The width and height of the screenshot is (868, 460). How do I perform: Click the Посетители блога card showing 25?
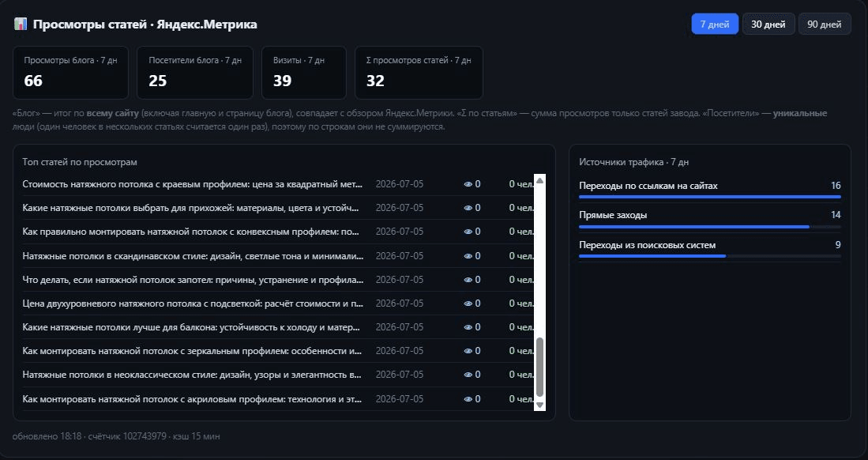tap(195, 72)
